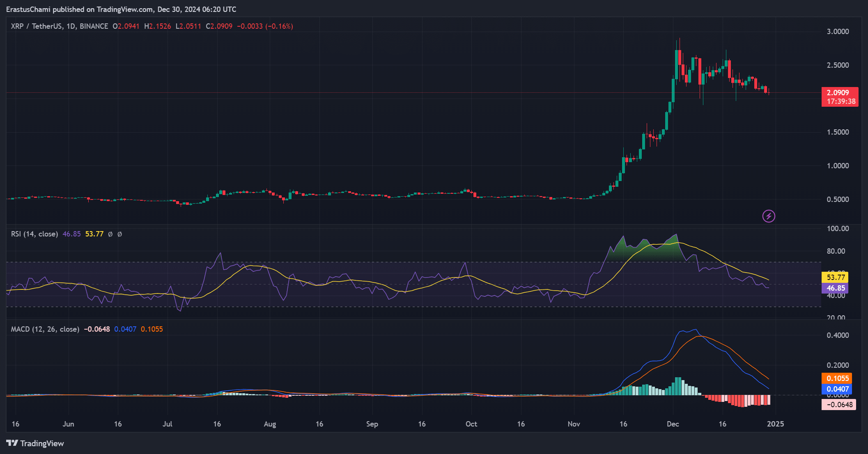Image resolution: width=868 pixels, height=454 pixels.
Task: Select the MACD (12, 26, close) indicator legend
Action: click(x=45, y=329)
